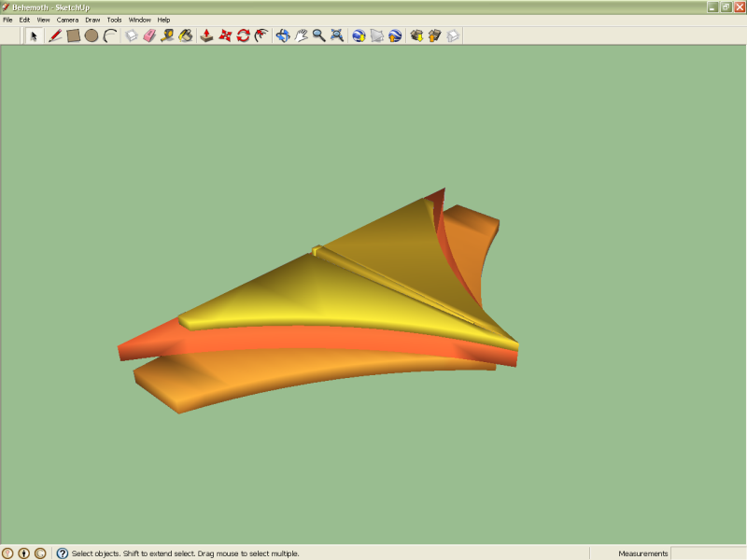Select the Zoom magnifier tool
The height and width of the screenshot is (560, 747).
tap(318, 35)
